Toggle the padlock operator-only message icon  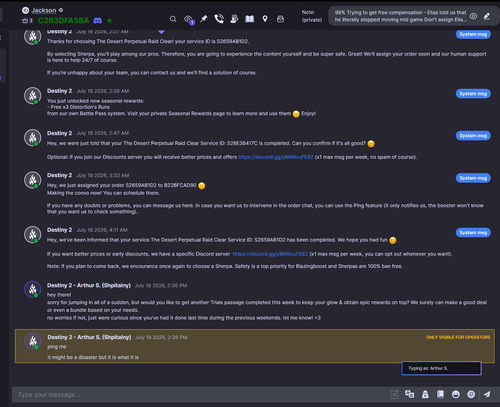pos(425,394)
